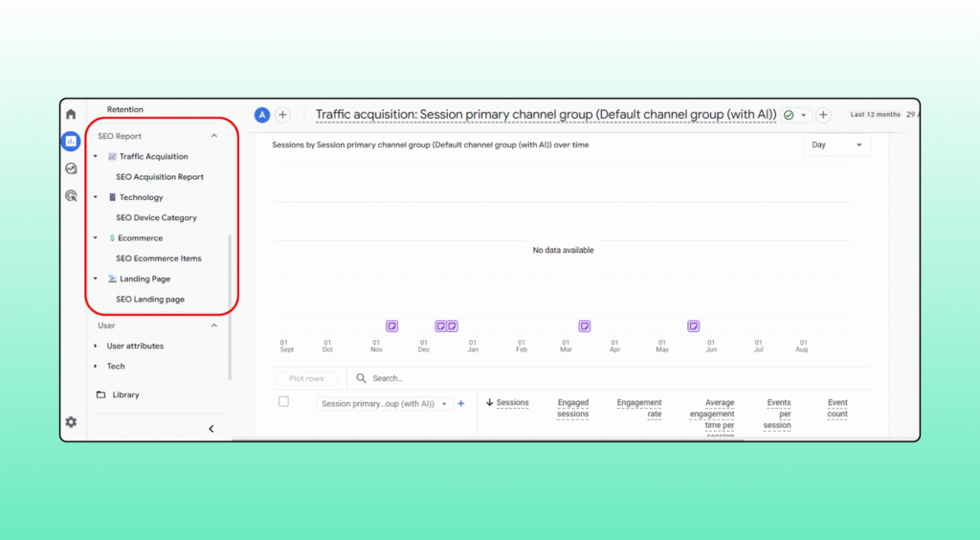Open the Home icon in left rail
Image resolution: width=980 pixels, height=540 pixels.
pos(71,114)
